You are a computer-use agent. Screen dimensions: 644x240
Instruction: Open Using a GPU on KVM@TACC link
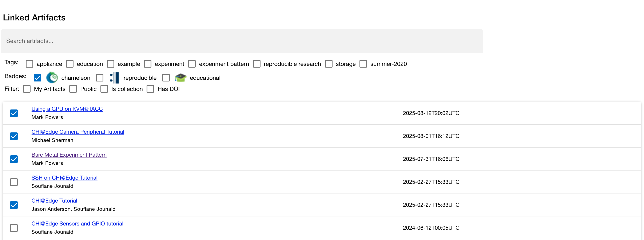[67, 109]
